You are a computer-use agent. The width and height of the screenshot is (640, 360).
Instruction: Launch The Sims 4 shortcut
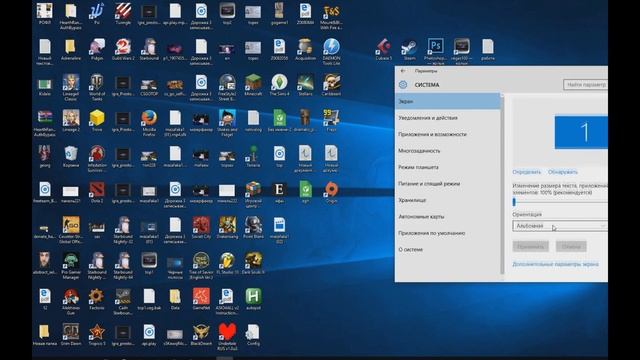point(279,85)
